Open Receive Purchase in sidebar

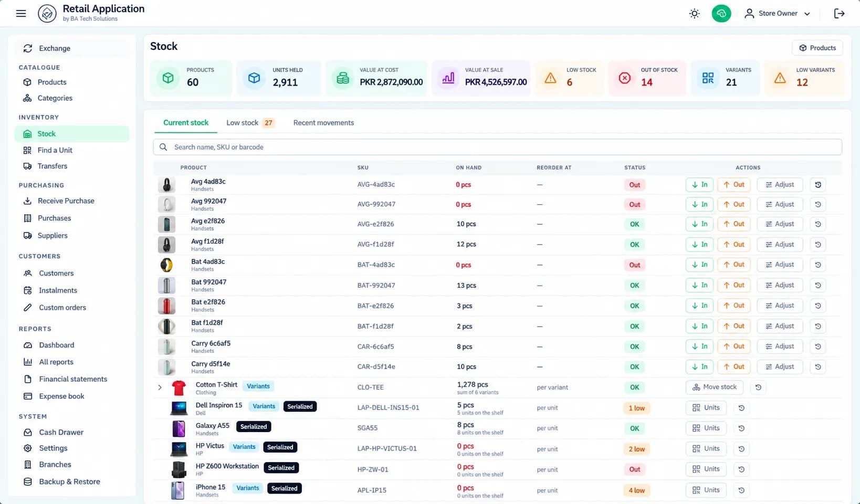[72, 201]
